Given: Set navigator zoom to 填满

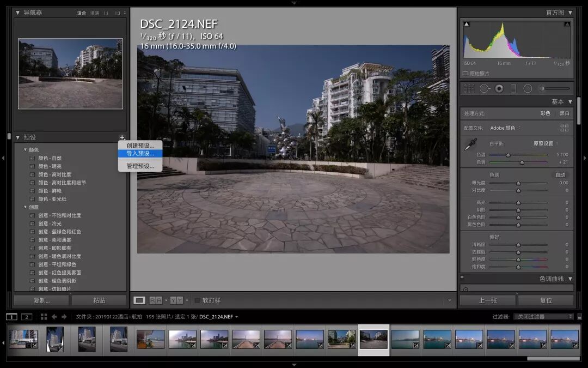Looking at the screenshot, I should (95, 13).
